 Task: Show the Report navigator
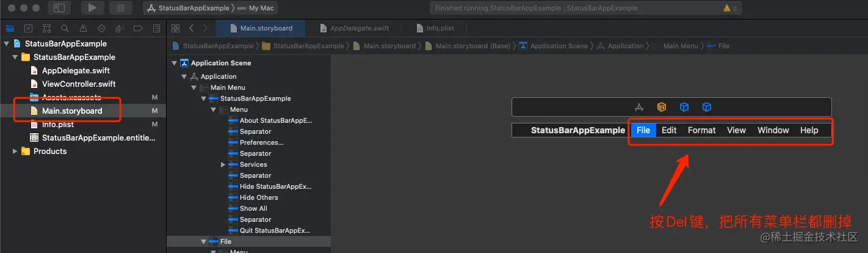click(x=156, y=28)
